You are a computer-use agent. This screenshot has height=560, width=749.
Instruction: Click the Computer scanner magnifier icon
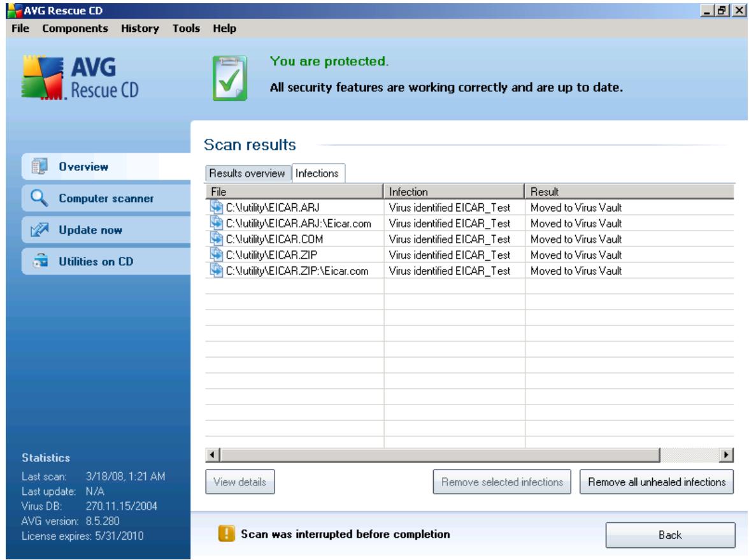(39, 197)
